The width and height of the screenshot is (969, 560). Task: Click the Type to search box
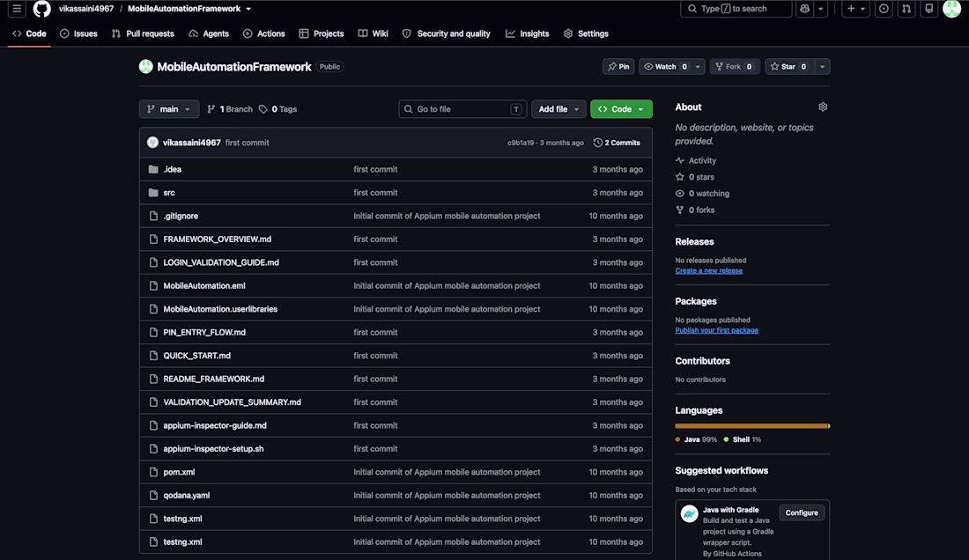point(736,9)
